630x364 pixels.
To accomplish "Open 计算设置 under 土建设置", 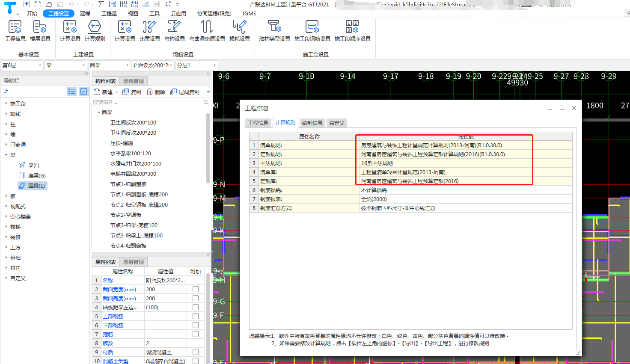I will click(x=70, y=31).
